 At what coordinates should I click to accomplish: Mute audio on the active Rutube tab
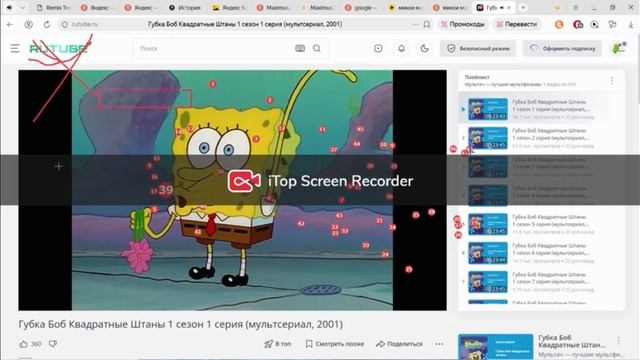coord(501,7)
